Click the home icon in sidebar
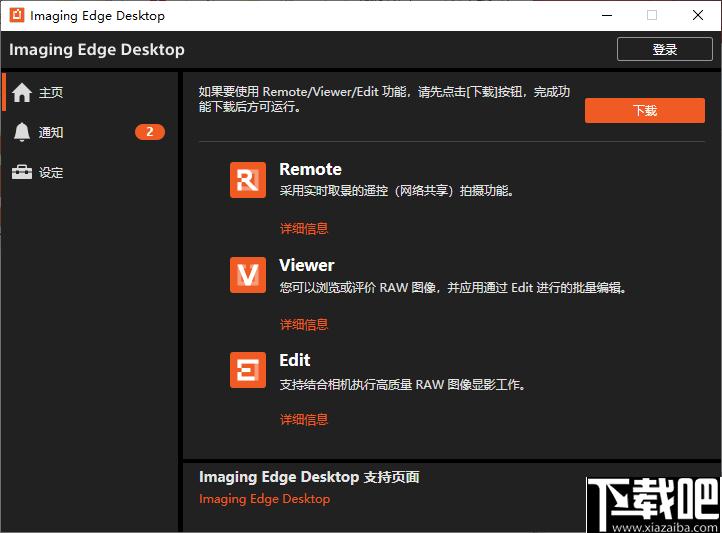722x533 pixels. [22, 93]
